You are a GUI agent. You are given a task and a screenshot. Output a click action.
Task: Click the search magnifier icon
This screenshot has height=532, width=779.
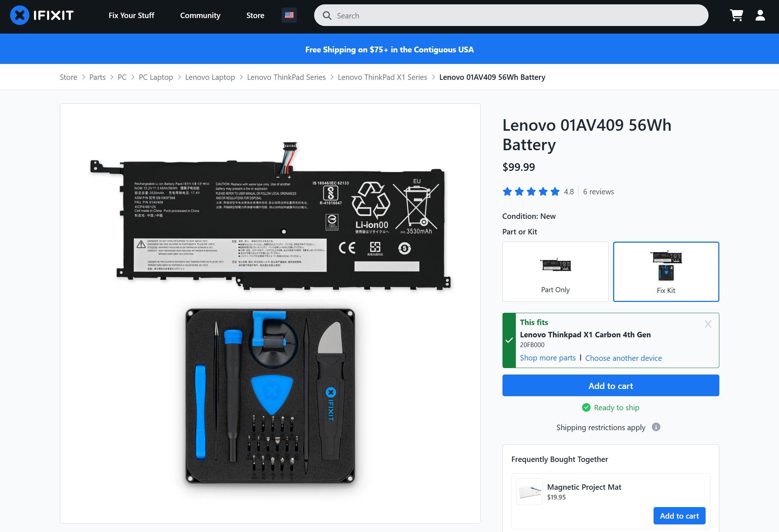[x=327, y=16]
